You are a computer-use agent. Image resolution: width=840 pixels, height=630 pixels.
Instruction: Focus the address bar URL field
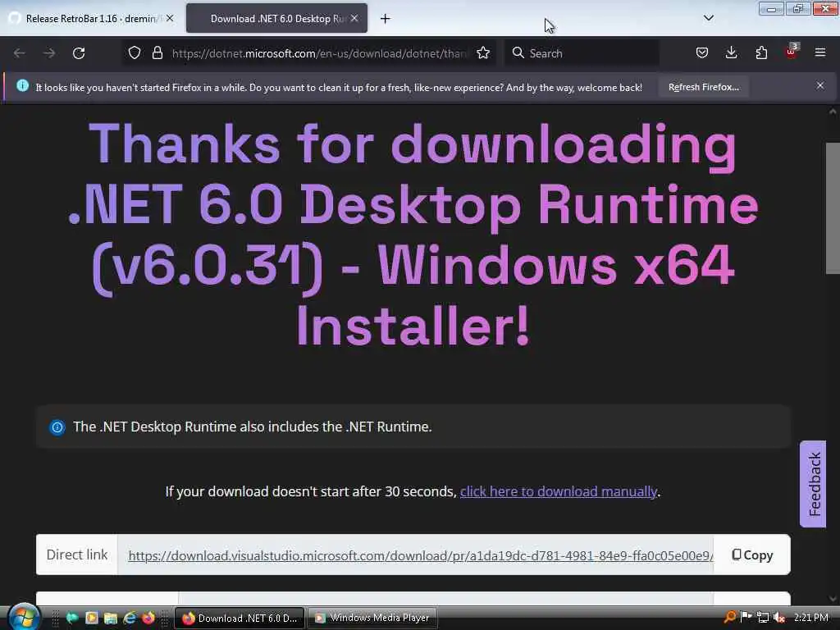point(321,53)
